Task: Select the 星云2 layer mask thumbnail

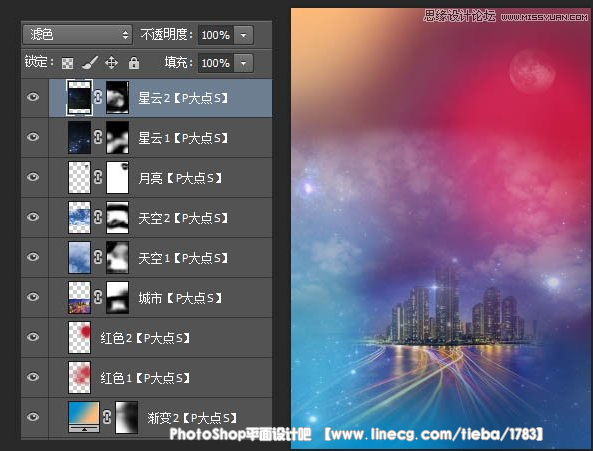Action: pos(118,97)
